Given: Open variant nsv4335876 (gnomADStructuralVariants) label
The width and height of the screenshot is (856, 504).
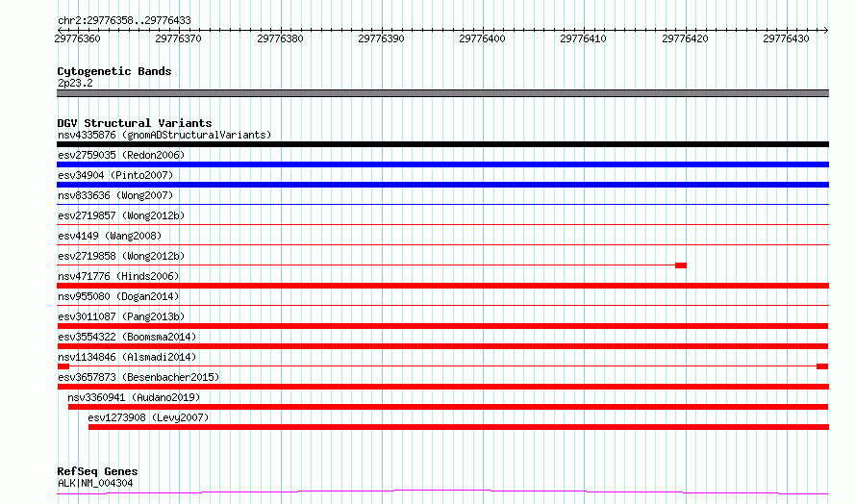Looking at the screenshot, I should pyautogui.click(x=164, y=135).
